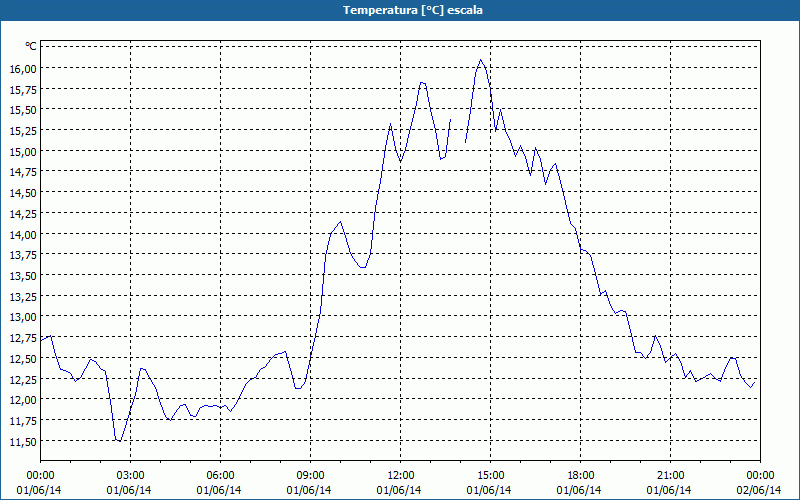Viewport: 800px width, 500px height.
Task: Pick the 12,50 y-axis label
Action: [x=23, y=359]
